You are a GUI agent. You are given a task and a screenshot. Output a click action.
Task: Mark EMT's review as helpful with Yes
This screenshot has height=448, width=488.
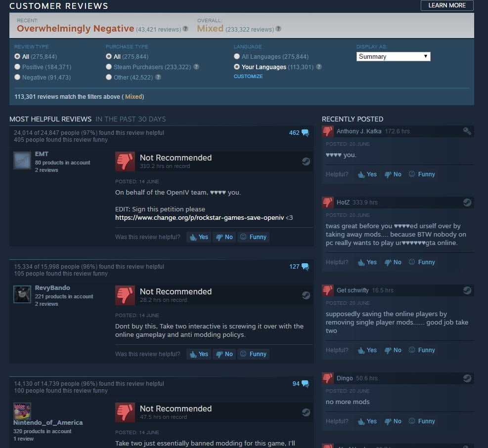[x=199, y=237]
